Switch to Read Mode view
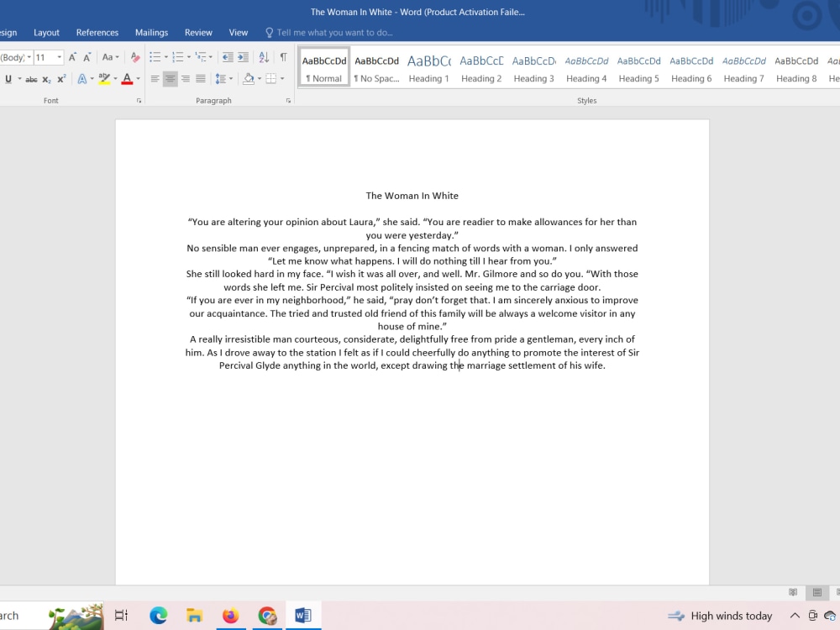Viewport: 840px width, 630px height. 793,592
